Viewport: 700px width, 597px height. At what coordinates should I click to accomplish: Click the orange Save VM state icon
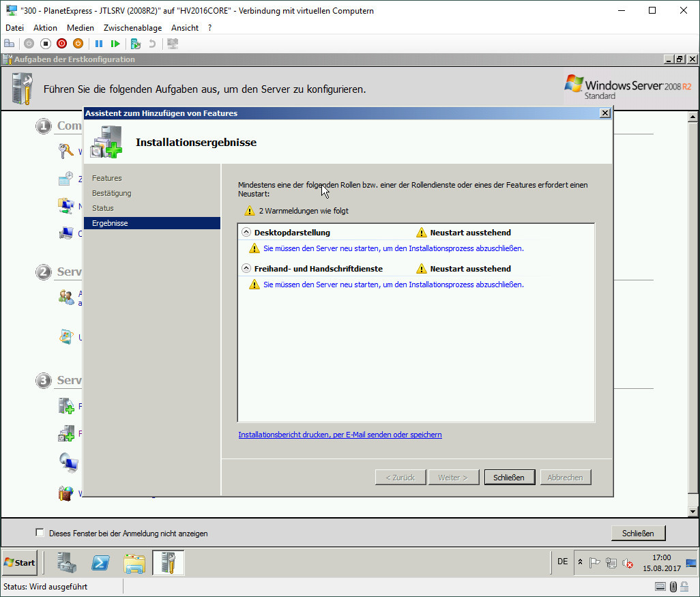78,44
